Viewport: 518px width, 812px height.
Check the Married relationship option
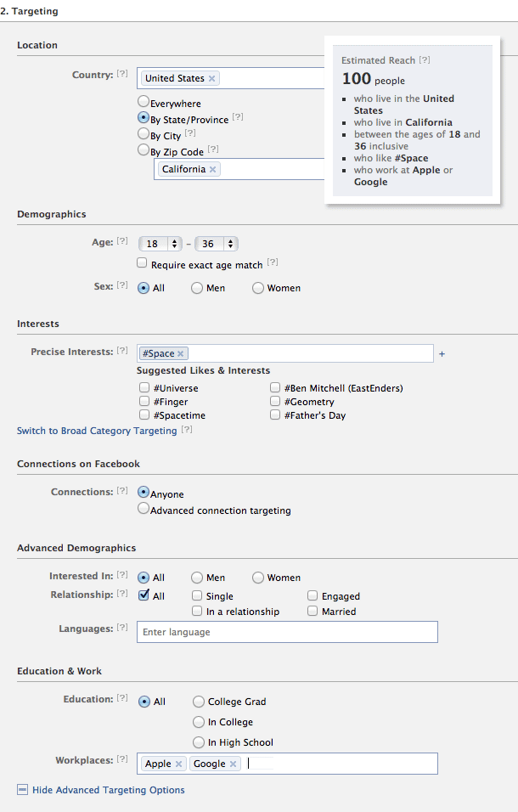point(313,612)
